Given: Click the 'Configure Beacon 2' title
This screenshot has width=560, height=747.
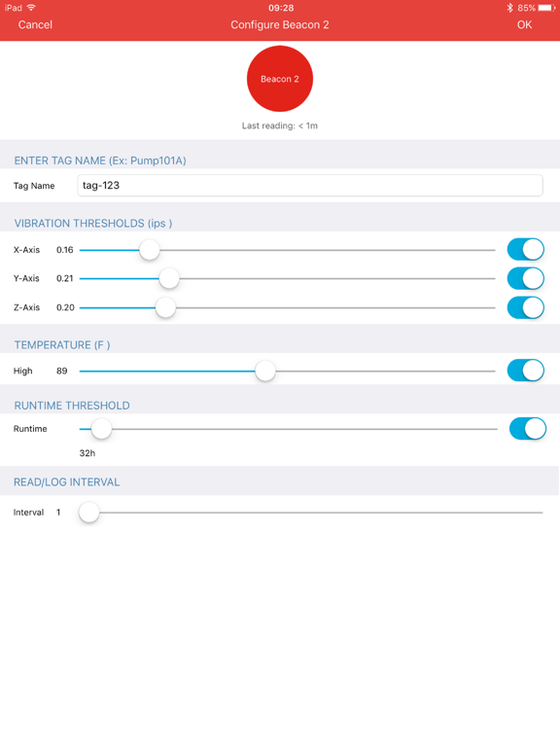Looking at the screenshot, I should [280, 24].
